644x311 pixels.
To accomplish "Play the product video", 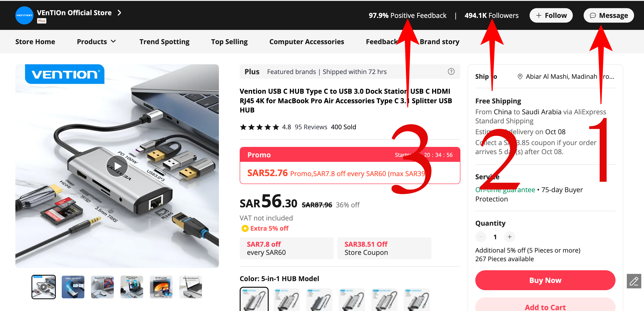I will [117, 166].
